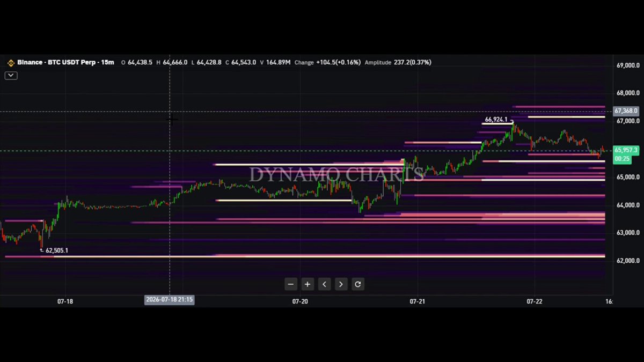Click the low price value 64,428.8

pos(209,63)
